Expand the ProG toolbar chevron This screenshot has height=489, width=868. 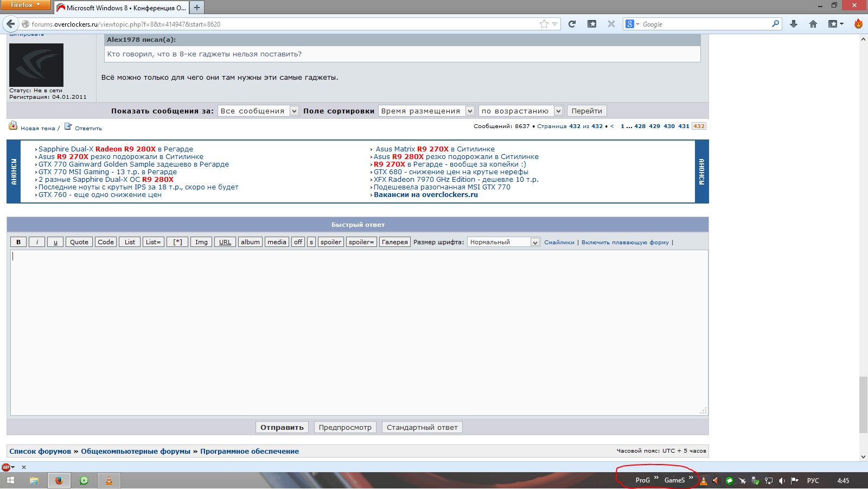pyautogui.click(x=656, y=478)
